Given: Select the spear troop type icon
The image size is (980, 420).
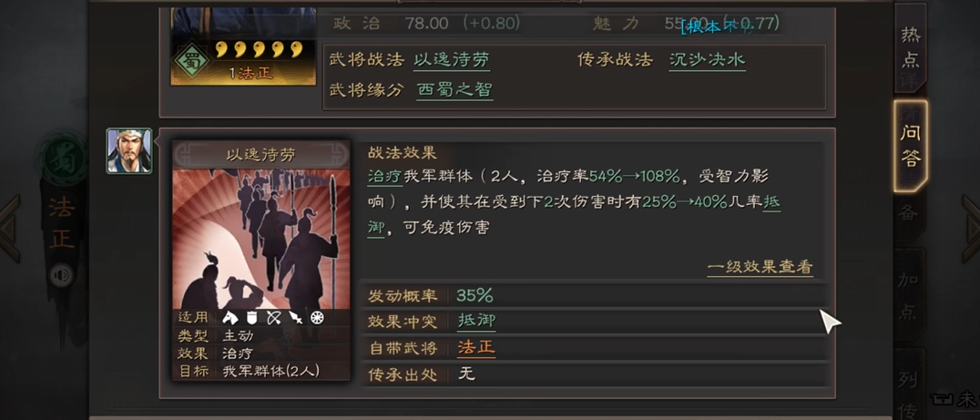Looking at the screenshot, I should pos(296,317).
